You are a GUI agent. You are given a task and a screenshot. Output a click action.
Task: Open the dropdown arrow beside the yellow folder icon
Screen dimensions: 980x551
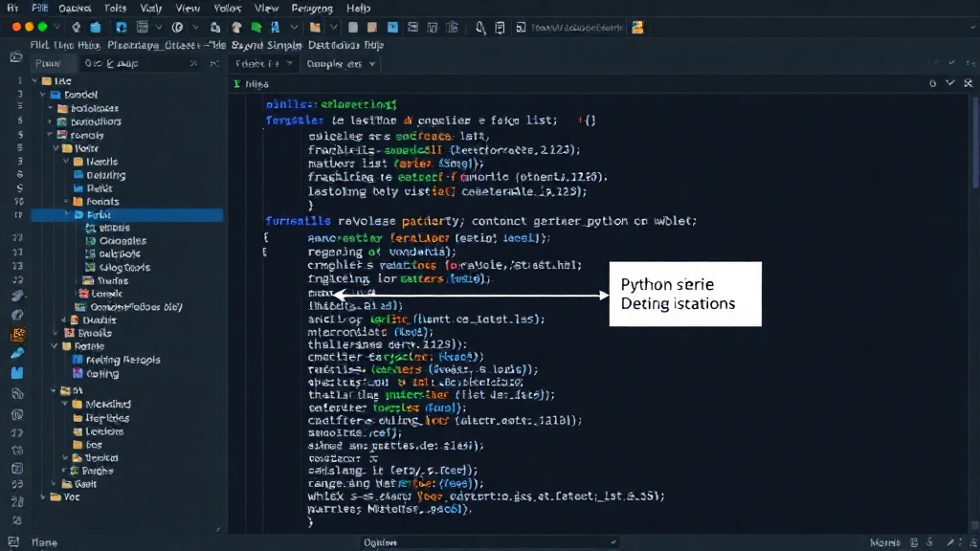click(x=334, y=28)
